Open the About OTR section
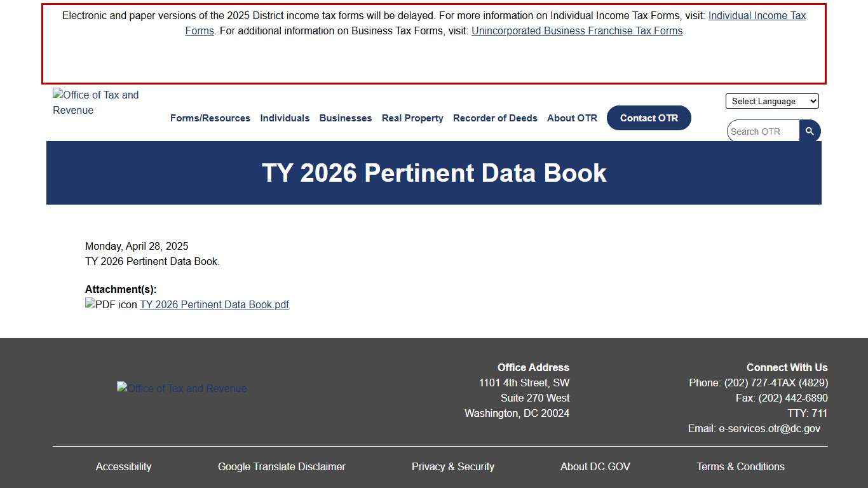The image size is (868, 488). pos(572,118)
